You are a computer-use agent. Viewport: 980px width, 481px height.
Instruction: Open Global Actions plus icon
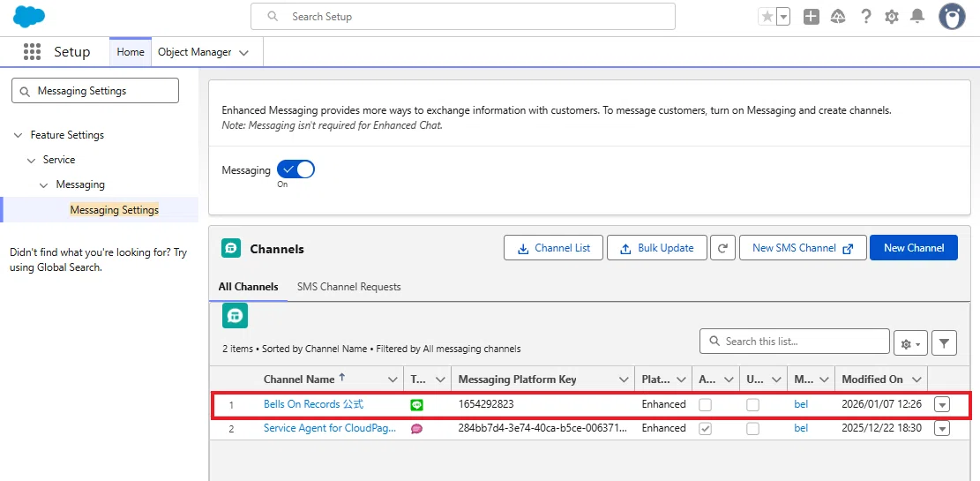click(812, 17)
